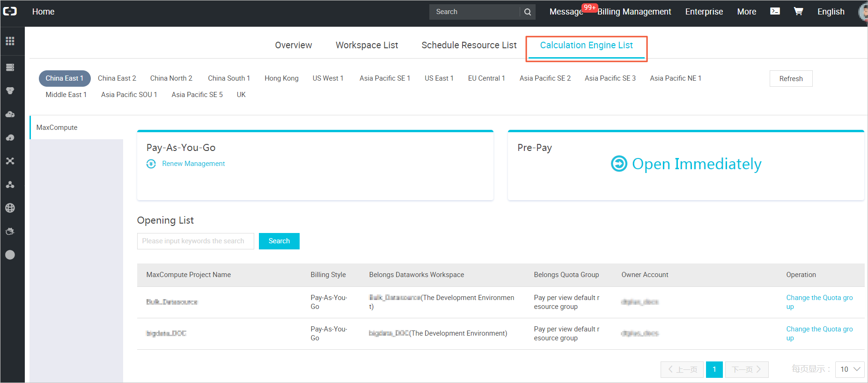Select the China East 2 region
The height and width of the screenshot is (383, 868).
click(117, 78)
